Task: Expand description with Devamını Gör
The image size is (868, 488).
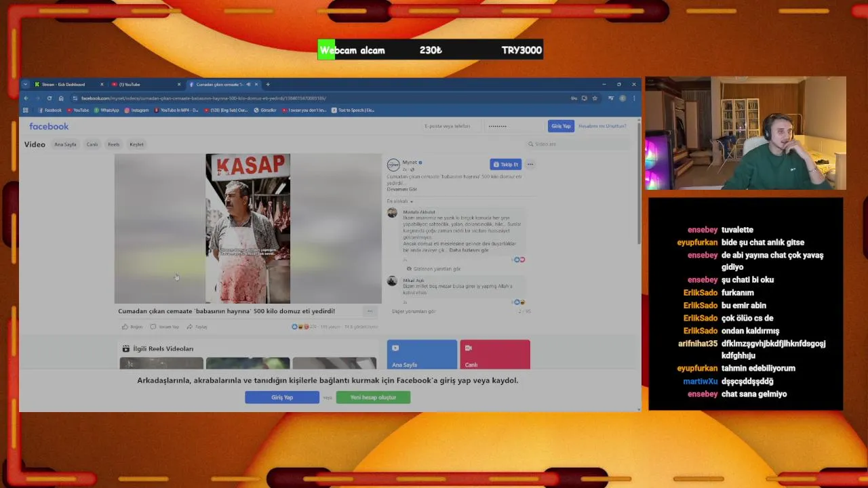Action: pyautogui.click(x=402, y=189)
